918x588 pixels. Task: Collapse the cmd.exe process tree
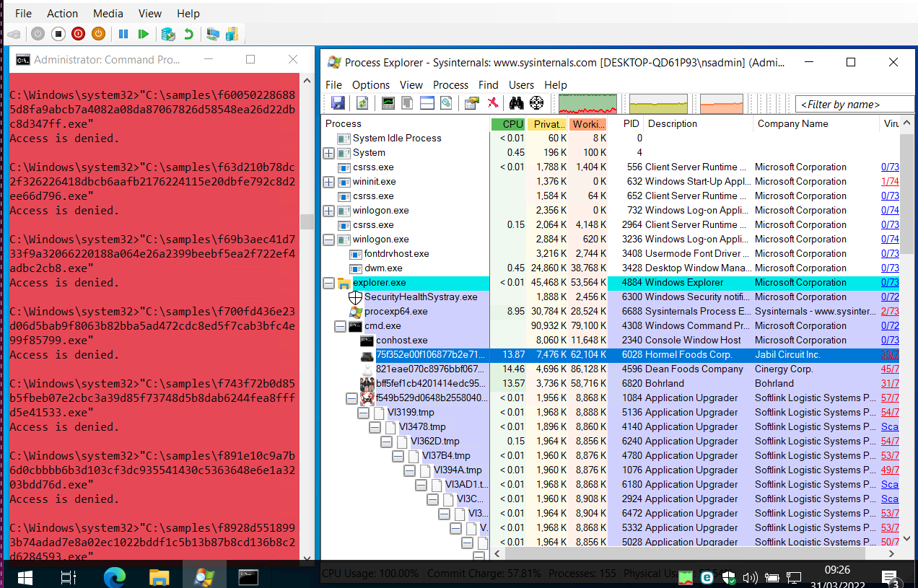tap(341, 326)
